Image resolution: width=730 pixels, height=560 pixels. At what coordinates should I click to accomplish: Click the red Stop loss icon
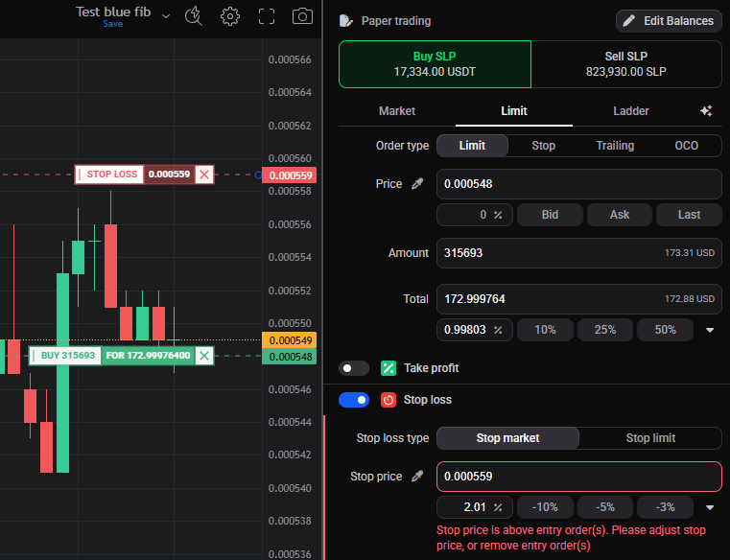[x=389, y=400]
